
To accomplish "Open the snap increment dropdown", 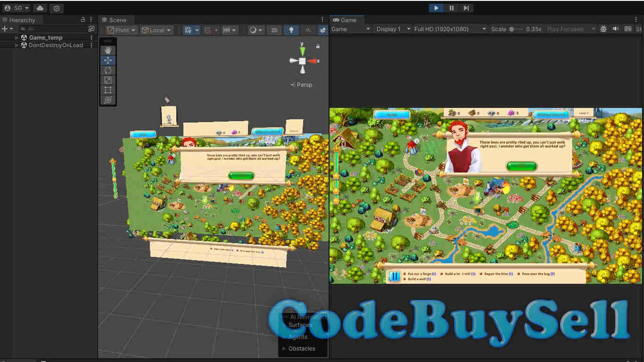I will [230, 30].
